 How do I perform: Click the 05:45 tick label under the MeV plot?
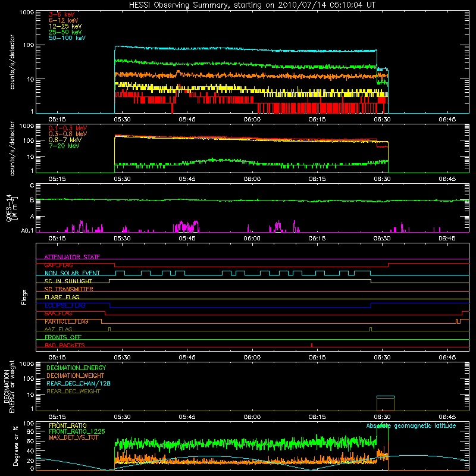[x=187, y=179]
